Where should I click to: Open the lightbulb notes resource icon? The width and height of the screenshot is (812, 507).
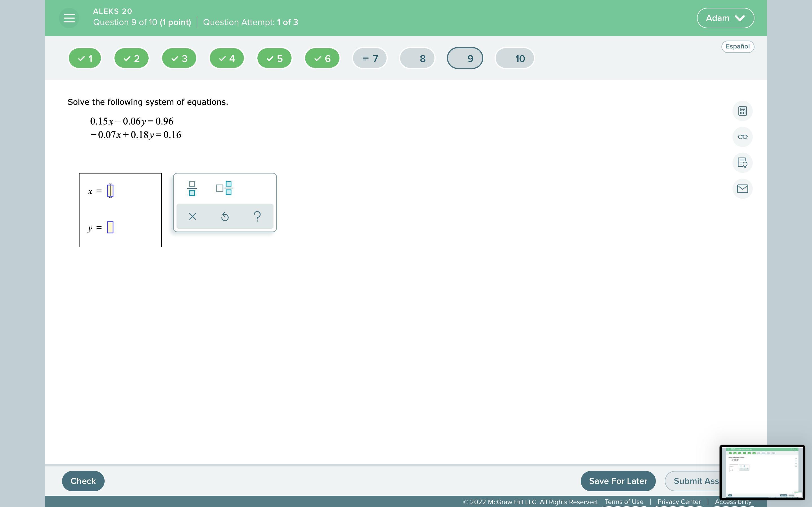click(742, 163)
